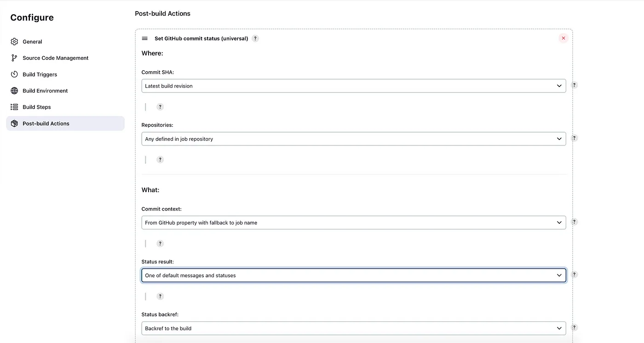This screenshot has height=343, width=644.
Task: Switch to the Build Triggers section
Action: [40, 74]
